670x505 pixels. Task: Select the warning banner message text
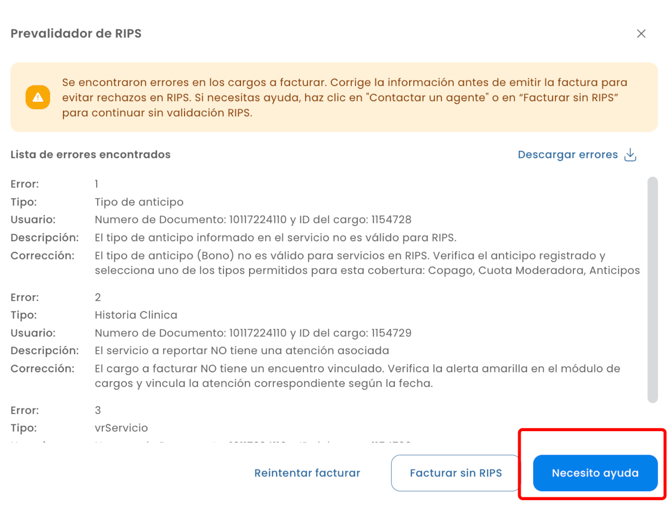pyautogui.click(x=345, y=97)
